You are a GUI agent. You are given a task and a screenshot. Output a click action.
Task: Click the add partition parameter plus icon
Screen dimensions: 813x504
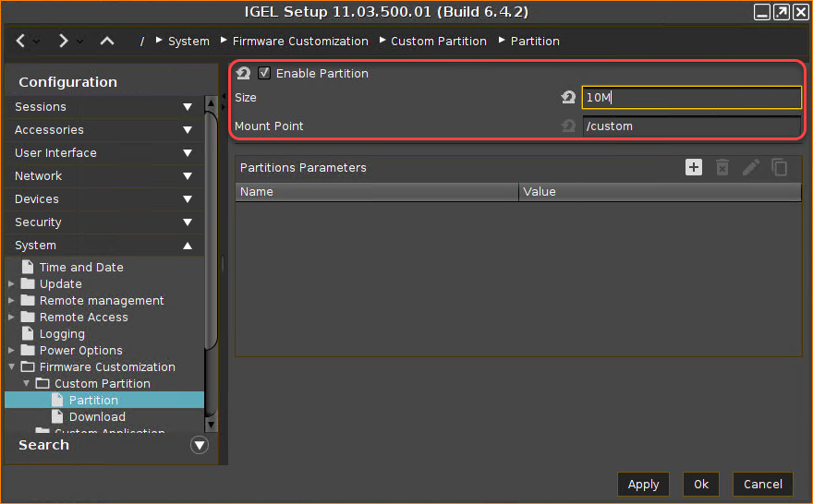[694, 167]
